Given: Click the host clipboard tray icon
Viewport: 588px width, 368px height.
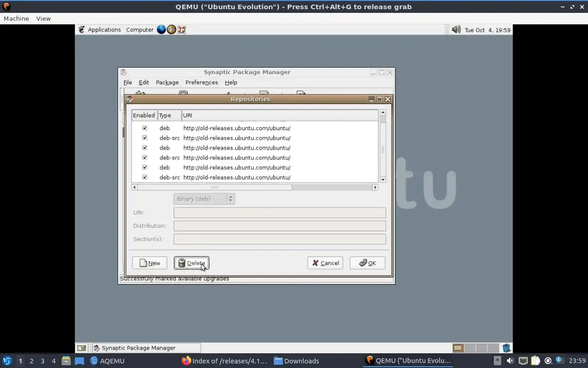Looking at the screenshot, I should (x=535, y=361).
